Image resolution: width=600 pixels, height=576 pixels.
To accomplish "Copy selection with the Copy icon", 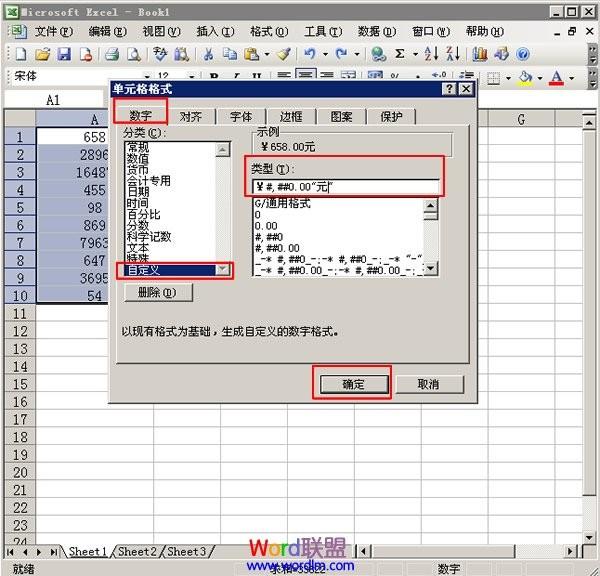I will pos(230,54).
